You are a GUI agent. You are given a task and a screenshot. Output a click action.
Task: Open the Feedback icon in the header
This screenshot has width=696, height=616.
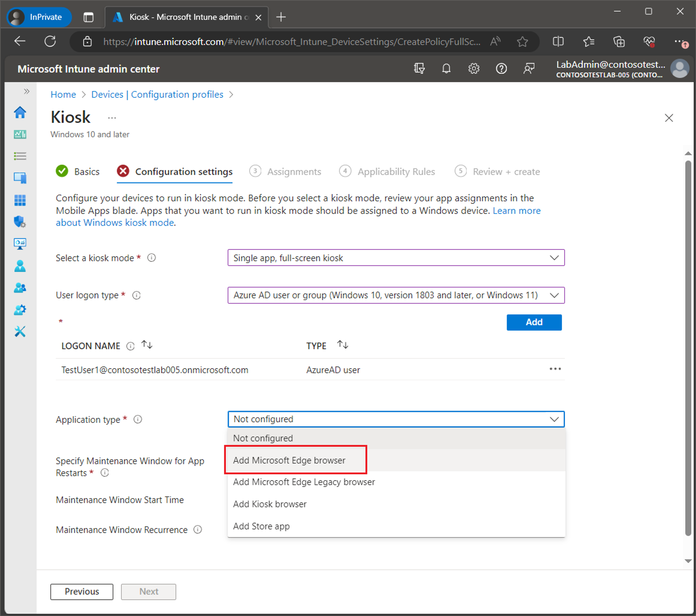coord(529,69)
